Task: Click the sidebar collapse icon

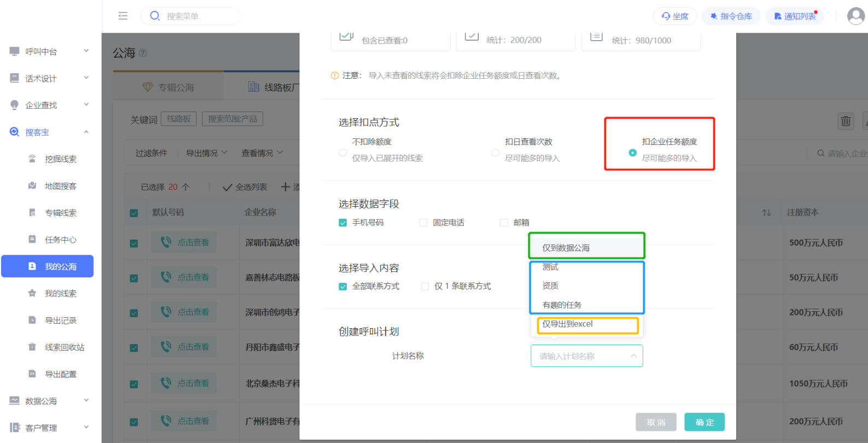Action: [x=123, y=16]
